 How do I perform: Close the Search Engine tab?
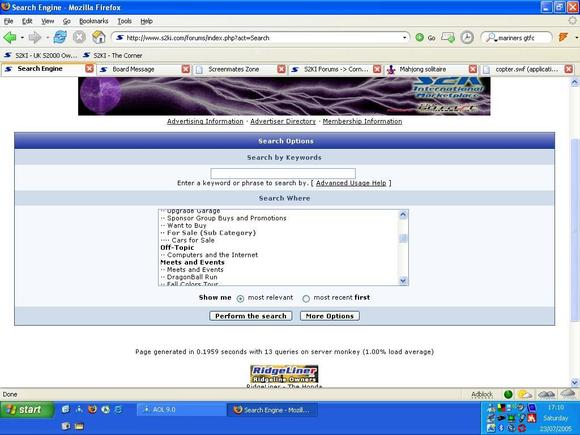90,69
